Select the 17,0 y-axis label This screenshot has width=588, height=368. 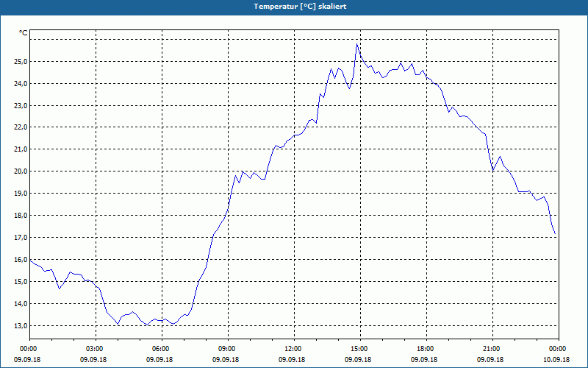[21, 237]
